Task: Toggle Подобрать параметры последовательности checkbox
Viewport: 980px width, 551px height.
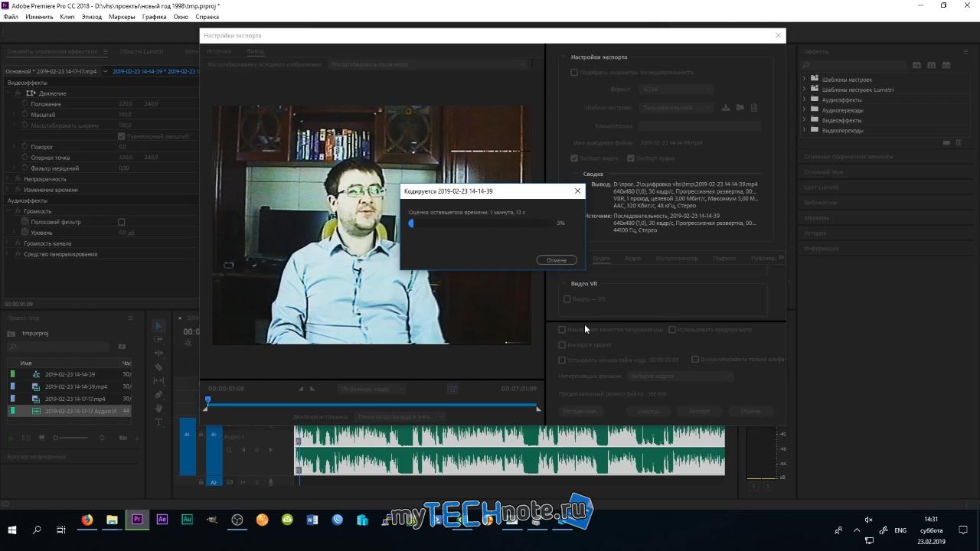Action: pyautogui.click(x=574, y=73)
